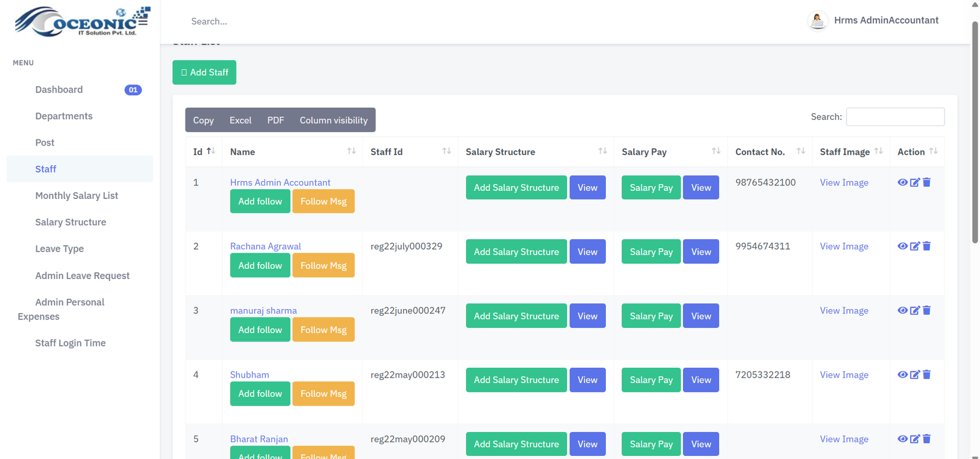
Task: Click the edit icon for Hrms Admin Accountant
Action: (914, 182)
